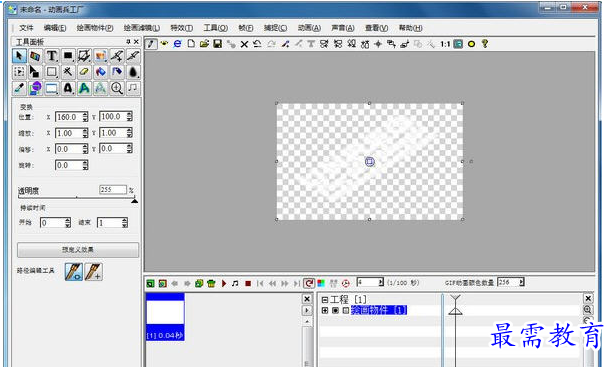The image size is (612, 367).
Task: Click the light bulb help icon
Action: [485, 44]
